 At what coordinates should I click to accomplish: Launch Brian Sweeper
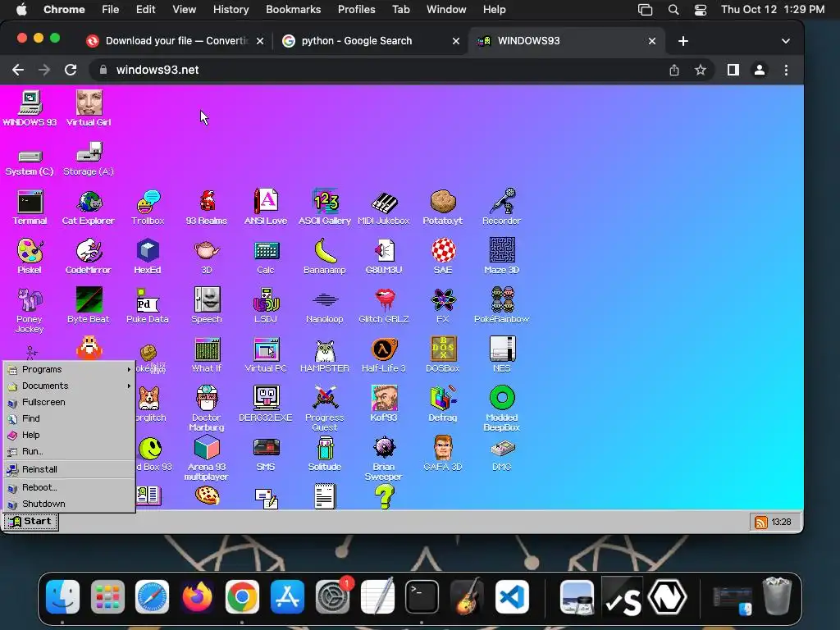[x=384, y=458]
